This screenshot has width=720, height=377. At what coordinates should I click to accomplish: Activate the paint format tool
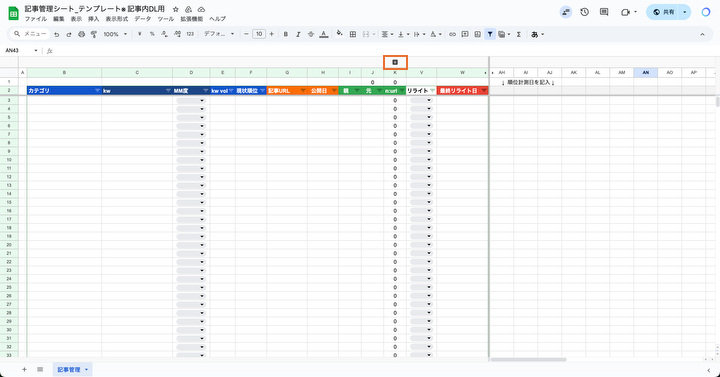(x=94, y=34)
